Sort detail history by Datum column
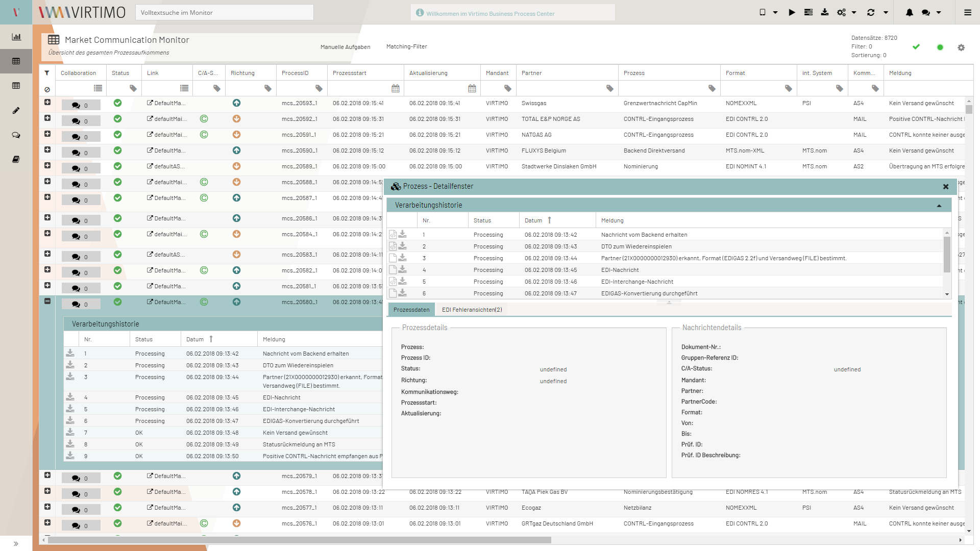This screenshot has height=551, width=980. tap(557, 220)
